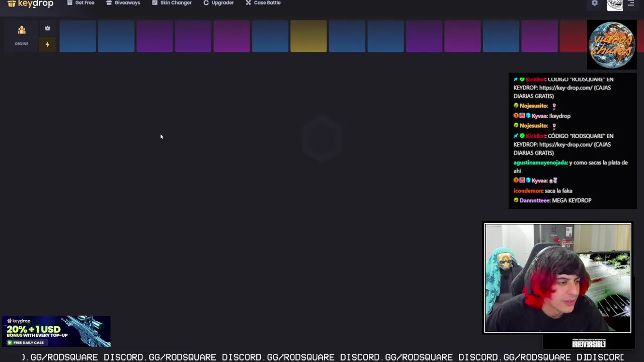
Task: Open the Get Free page
Action: [x=80, y=3]
